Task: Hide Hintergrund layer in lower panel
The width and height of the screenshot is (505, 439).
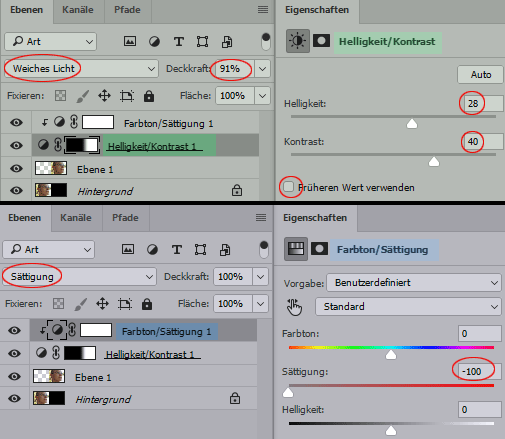Action: coord(14,398)
